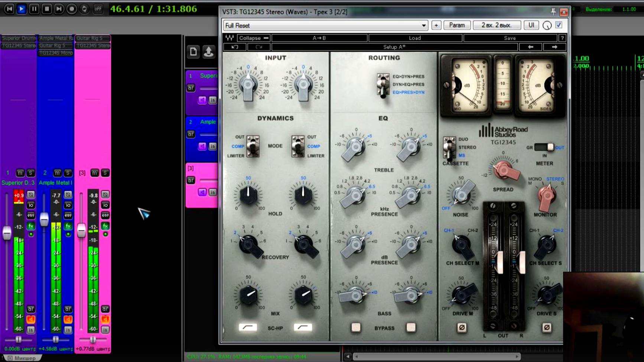Image resolution: width=644 pixels, height=362 pixels.
Task: Click the upload arrow icon beside the page icon
Action: (x=209, y=52)
